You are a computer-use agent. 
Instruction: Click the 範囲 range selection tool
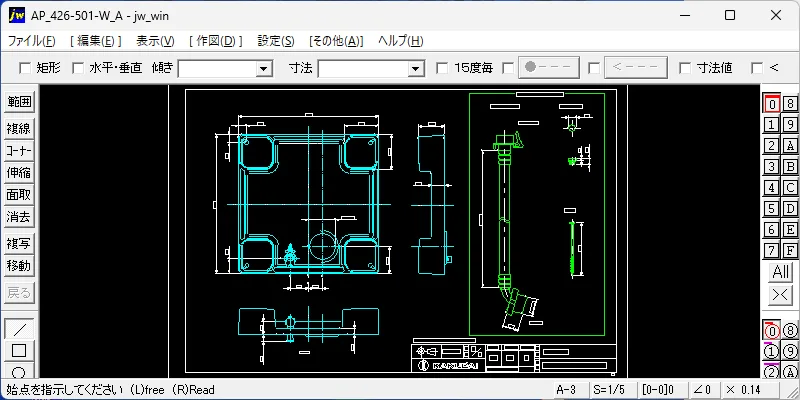[x=19, y=102]
